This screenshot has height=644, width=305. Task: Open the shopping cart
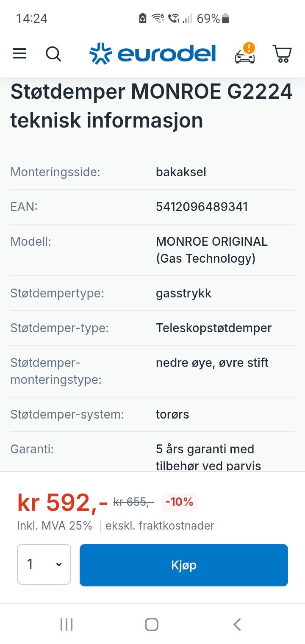tap(282, 54)
